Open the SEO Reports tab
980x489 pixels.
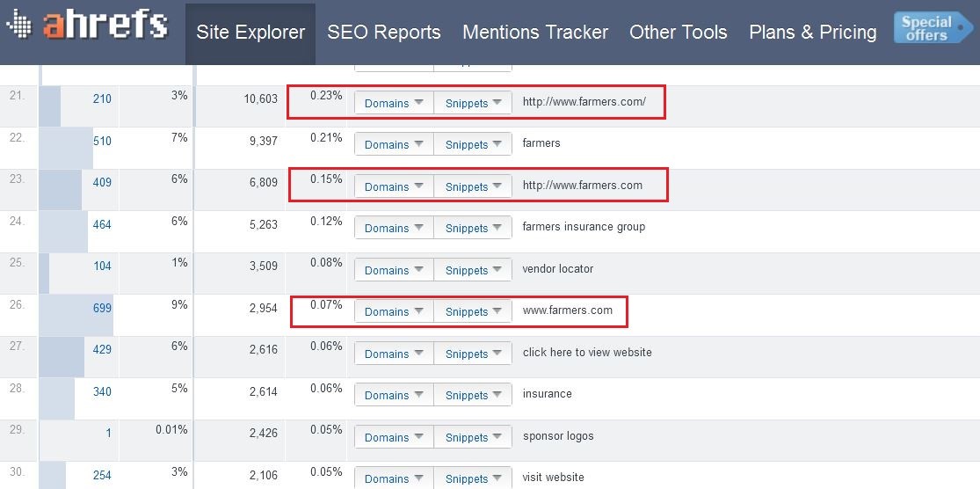click(384, 33)
